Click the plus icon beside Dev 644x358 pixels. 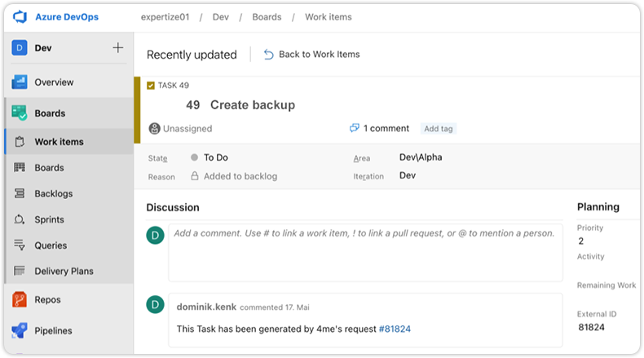pos(118,47)
